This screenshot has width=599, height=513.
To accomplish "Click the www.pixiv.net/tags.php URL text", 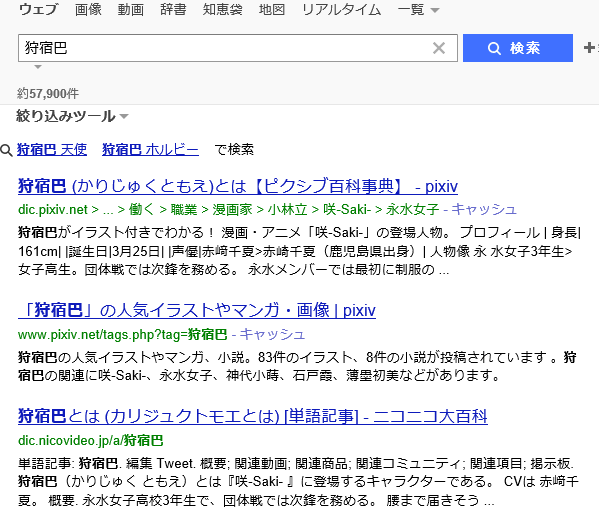I will (122, 335).
